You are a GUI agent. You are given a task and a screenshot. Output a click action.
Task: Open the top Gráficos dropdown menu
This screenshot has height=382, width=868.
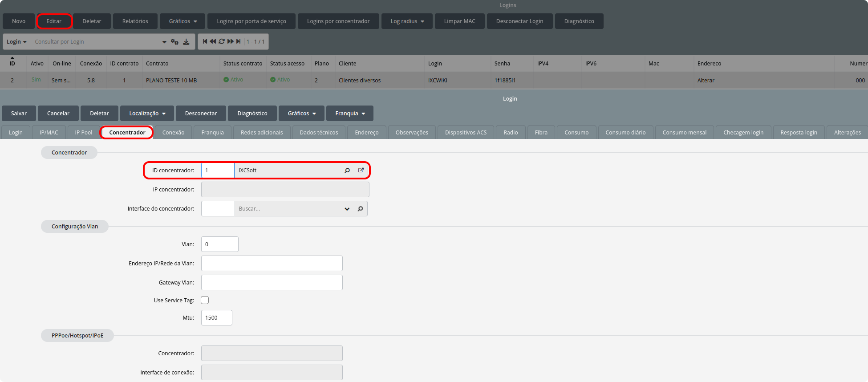pos(183,21)
